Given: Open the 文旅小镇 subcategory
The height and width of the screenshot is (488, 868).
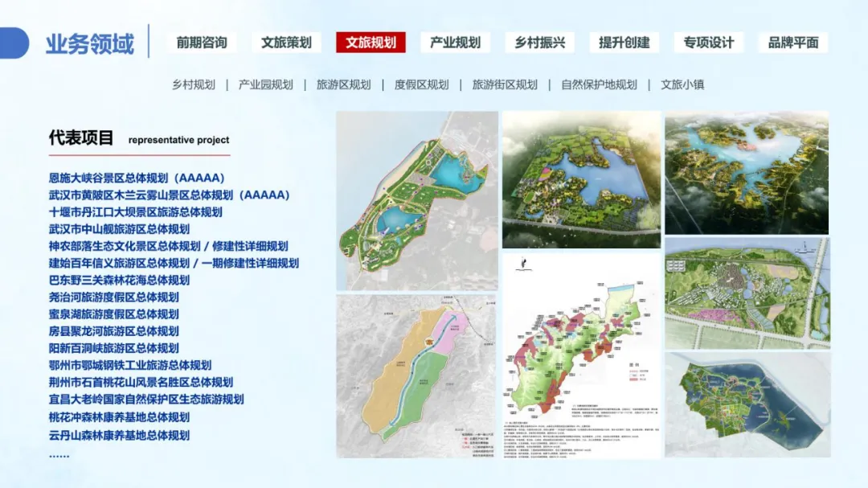Looking at the screenshot, I should [682, 84].
